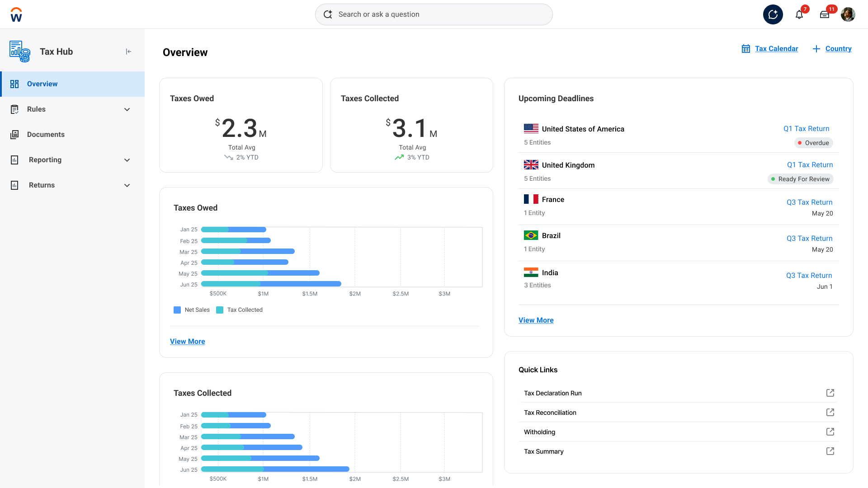Click the search or ask question field

tap(434, 14)
